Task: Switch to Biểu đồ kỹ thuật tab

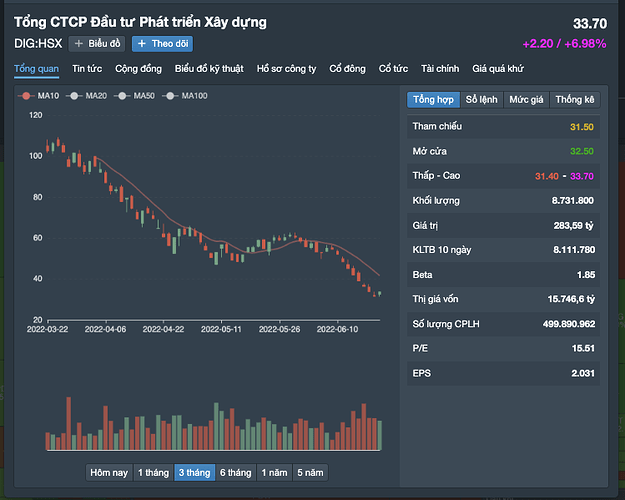Action: click(209, 69)
